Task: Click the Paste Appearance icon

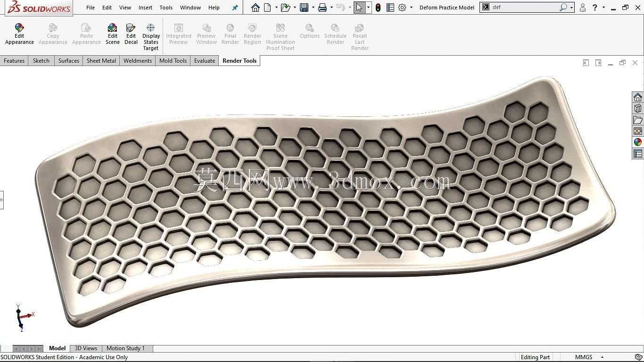Action: (x=86, y=34)
